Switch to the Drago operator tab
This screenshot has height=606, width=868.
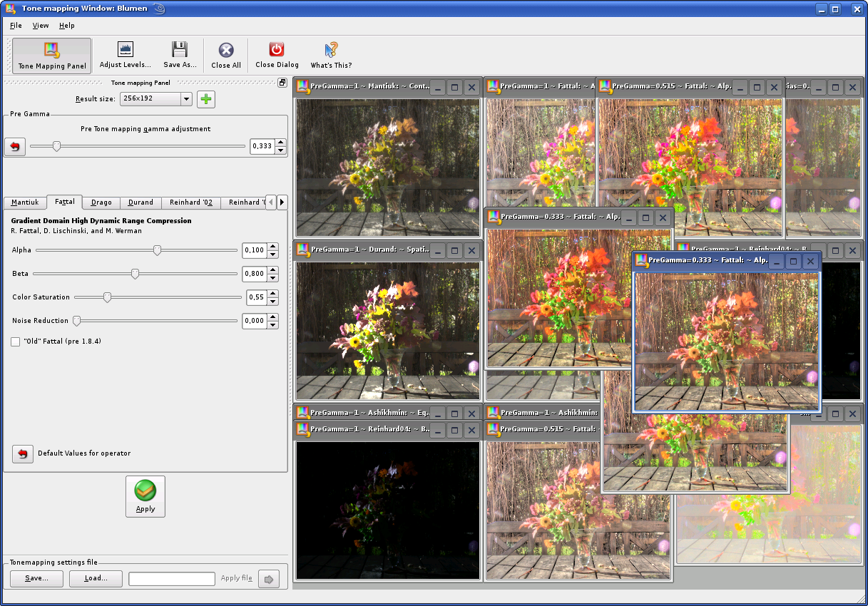click(101, 202)
